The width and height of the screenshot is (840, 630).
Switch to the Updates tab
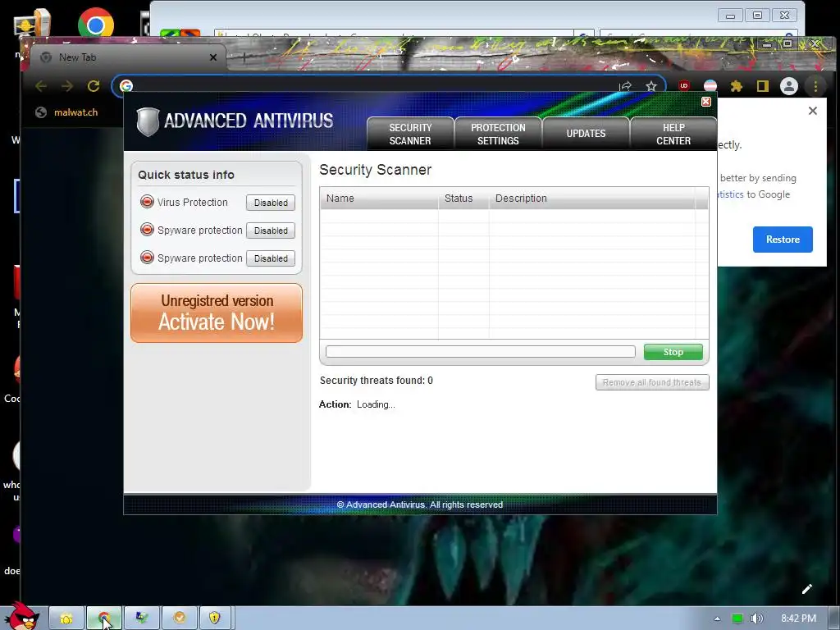[x=586, y=134]
